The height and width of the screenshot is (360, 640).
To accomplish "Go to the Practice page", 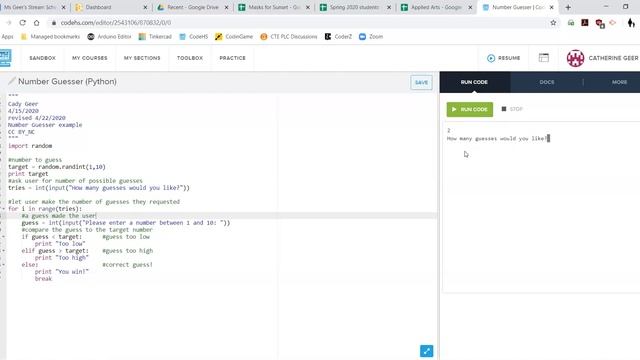I will (x=232, y=58).
